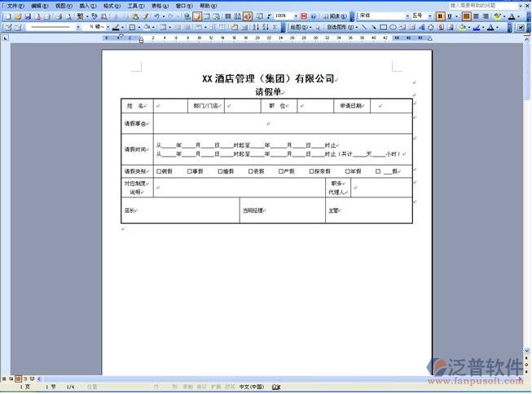
Task: Click the help question input box
Action: click(482, 6)
